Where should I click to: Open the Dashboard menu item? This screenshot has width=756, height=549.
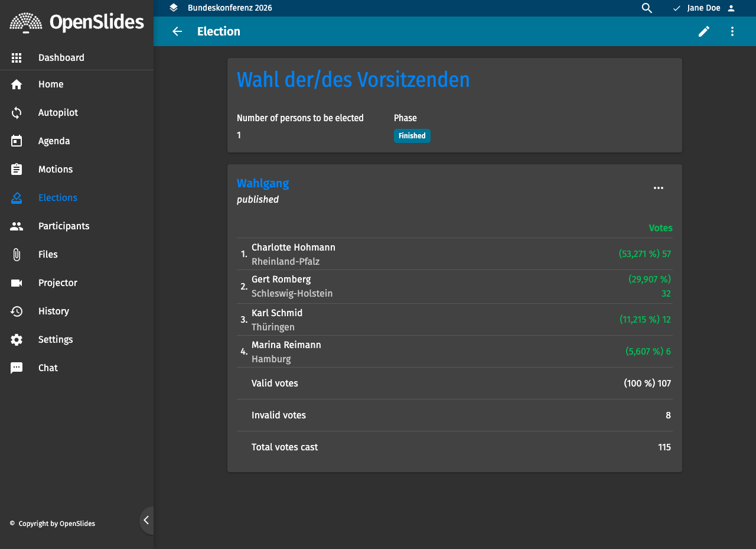point(77,58)
